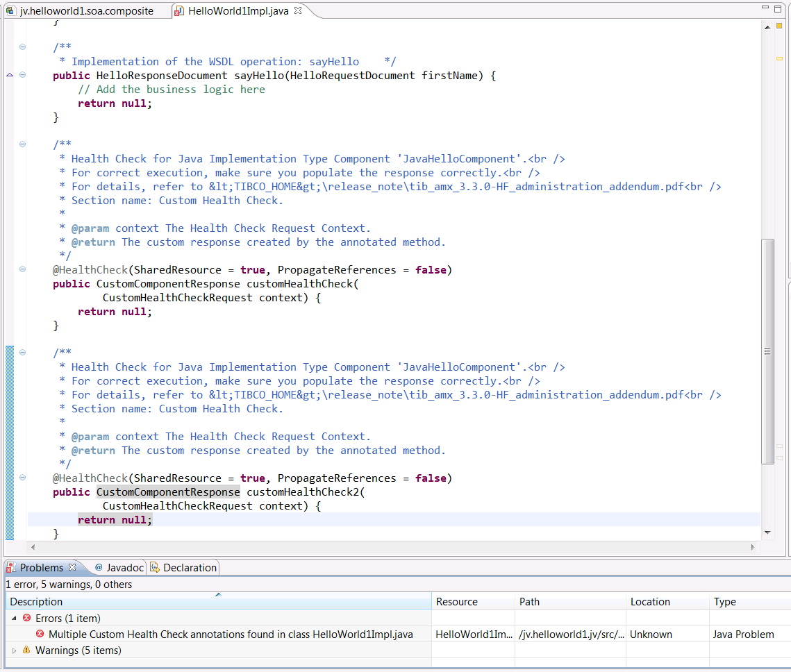This screenshot has height=672, width=791.
Task: Expand the Warnings (5 items) group
Action: pyautogui.click(x=15, y=650)
